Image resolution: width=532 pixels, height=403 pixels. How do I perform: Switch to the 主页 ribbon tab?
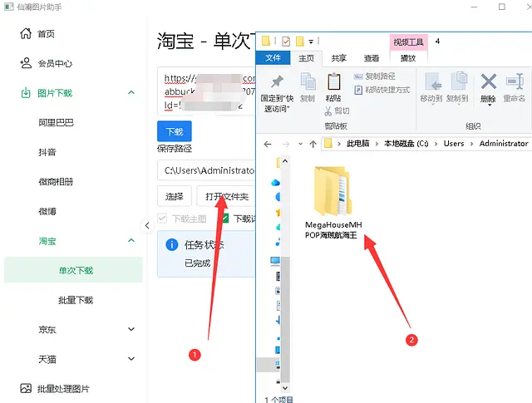click(307, 58)
